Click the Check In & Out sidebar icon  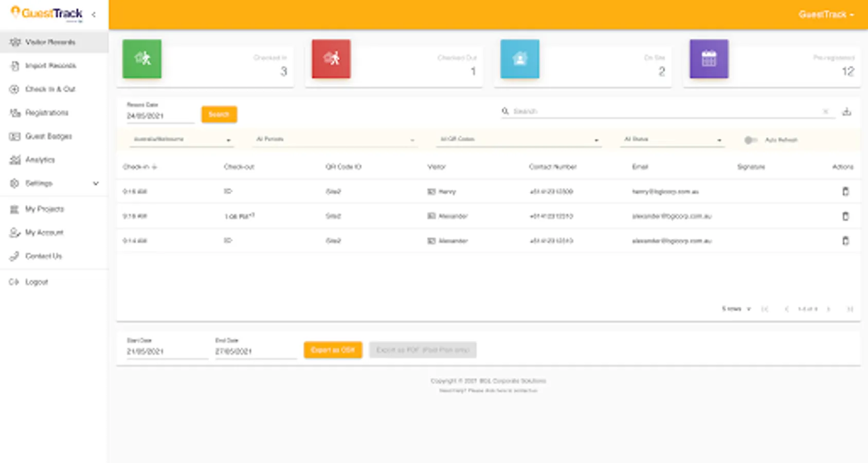point(15,89)
